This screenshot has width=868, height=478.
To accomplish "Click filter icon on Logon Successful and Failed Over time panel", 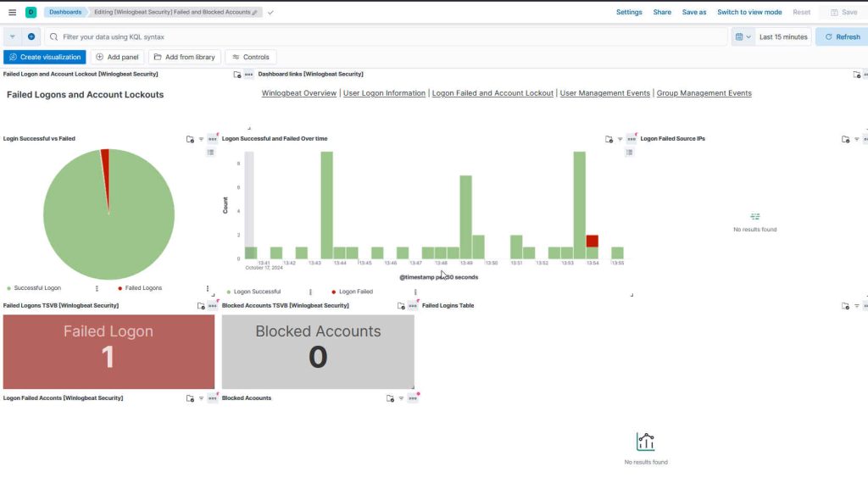I will (x=620, y=139).
